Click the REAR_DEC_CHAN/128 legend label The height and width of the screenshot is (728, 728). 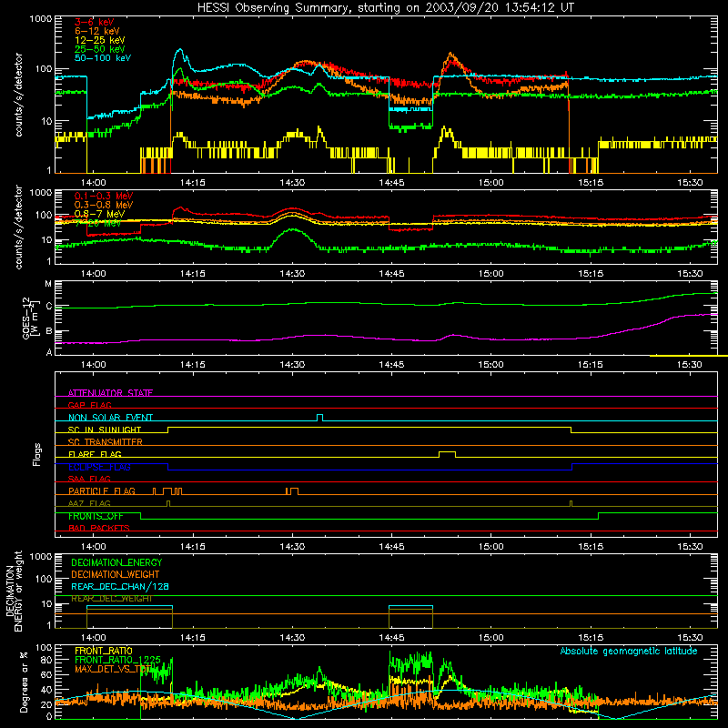tap(120, 586)
